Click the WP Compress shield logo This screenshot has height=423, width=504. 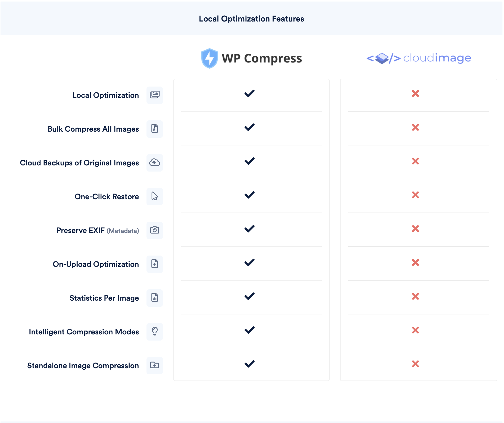coord(209,58)
